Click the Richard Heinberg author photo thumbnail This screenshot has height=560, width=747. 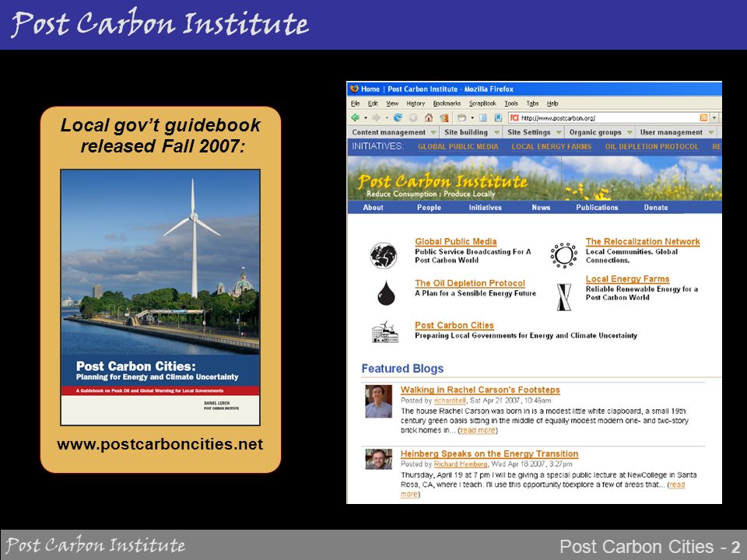(x=379, y=459)
